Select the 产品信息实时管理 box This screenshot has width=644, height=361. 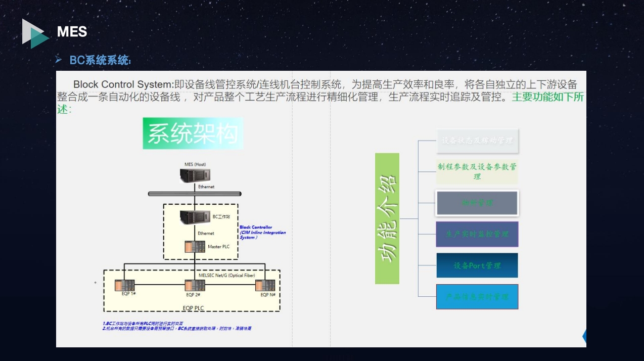point(477,297)
